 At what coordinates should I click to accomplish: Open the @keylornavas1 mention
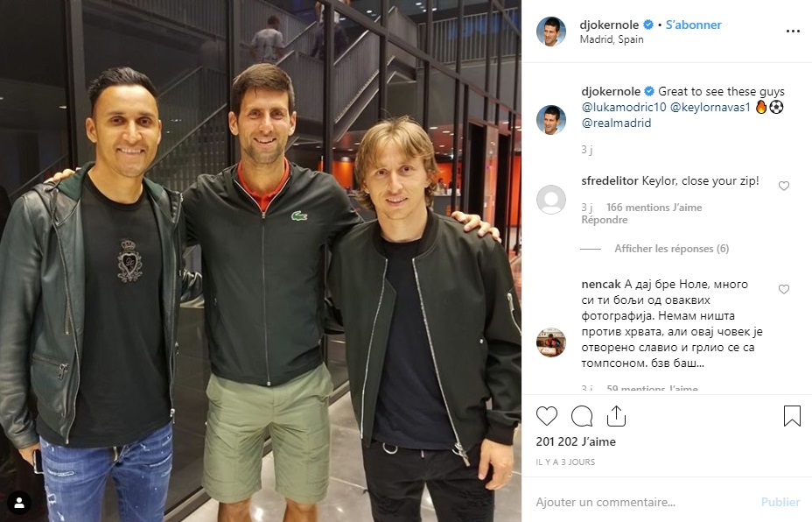tap(710, 108)
